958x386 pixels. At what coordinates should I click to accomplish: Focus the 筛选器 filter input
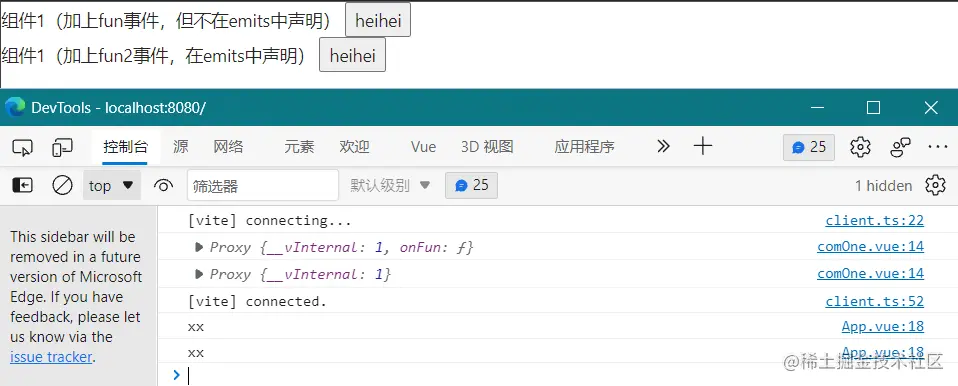(263, 185)
